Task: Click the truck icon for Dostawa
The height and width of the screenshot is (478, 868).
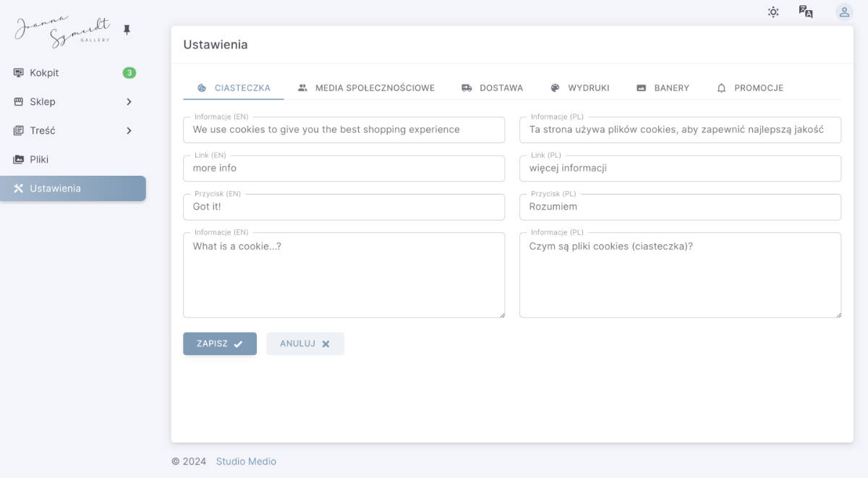Action: 467,88
